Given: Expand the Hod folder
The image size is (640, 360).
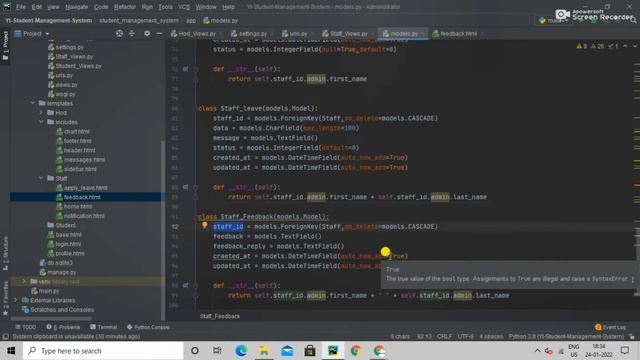Looking at the screenshot, I should click(x=41, y=113).
